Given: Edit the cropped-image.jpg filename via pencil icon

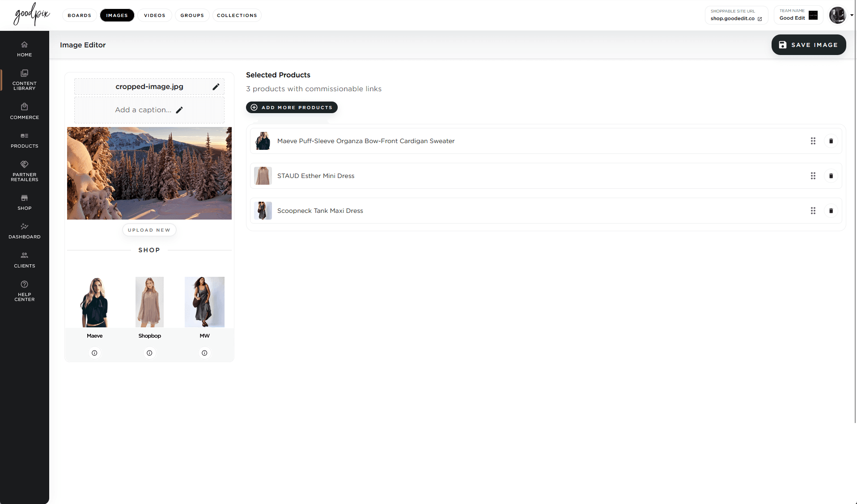Looking at the screenshot, I should click(x=216, y=86).
